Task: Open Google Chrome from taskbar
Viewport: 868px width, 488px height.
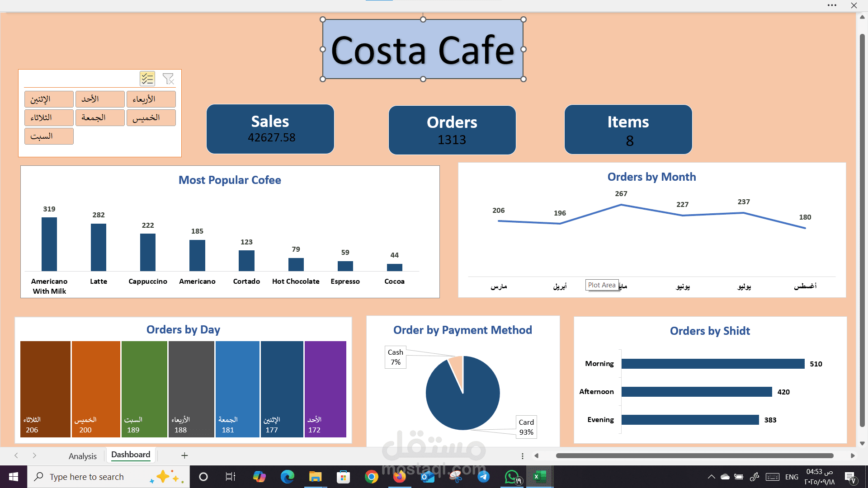Action: (x=371, y=477)
